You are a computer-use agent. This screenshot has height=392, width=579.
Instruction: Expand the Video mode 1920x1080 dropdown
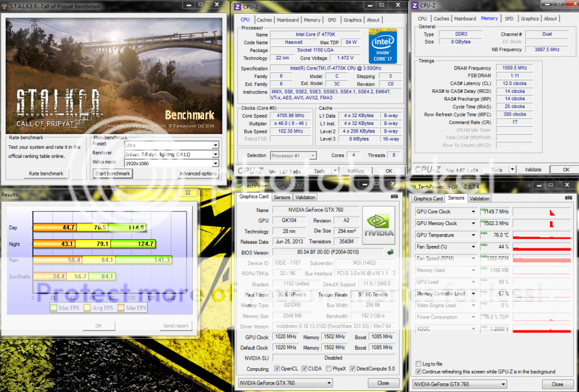pyautogui.click(x=215, y=163)
